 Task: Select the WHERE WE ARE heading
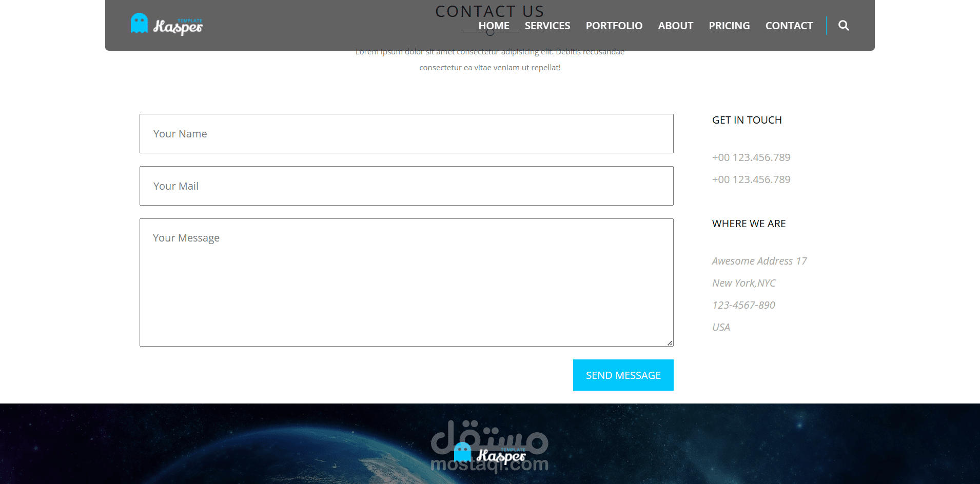[749, 224]
